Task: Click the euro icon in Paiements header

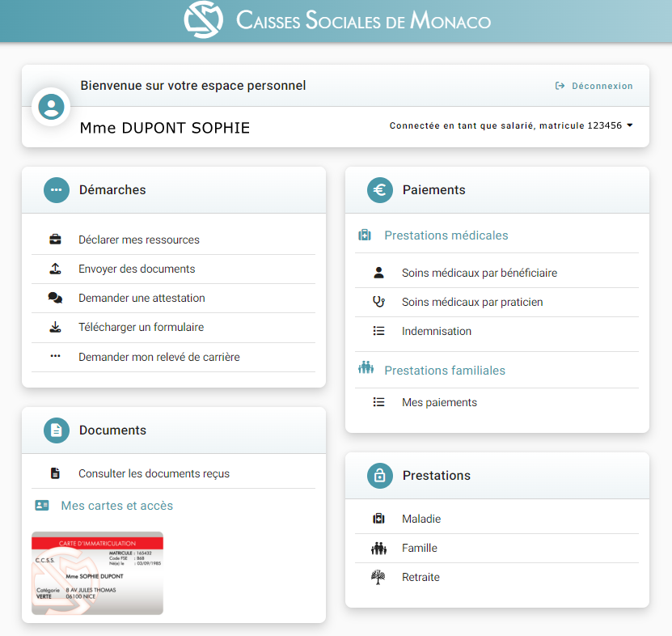Action: point(379,190)
